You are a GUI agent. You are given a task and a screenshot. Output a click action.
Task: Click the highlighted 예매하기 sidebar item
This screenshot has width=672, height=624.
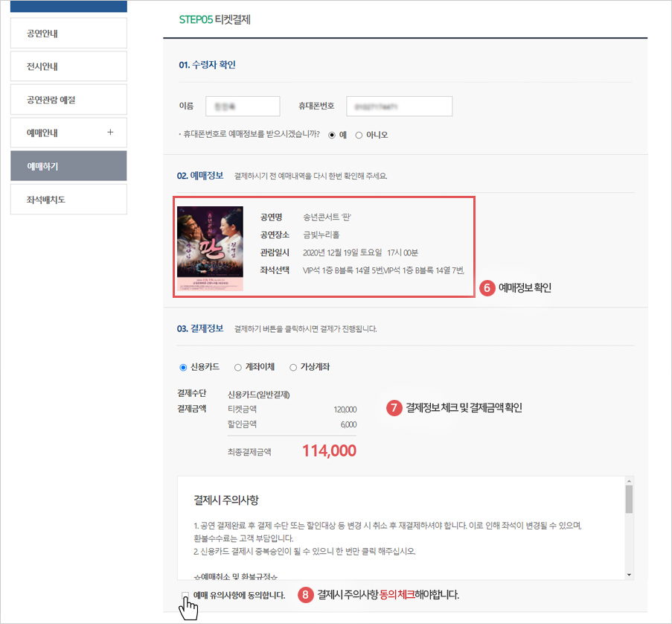pyautogui.click(x=68, y=165)
